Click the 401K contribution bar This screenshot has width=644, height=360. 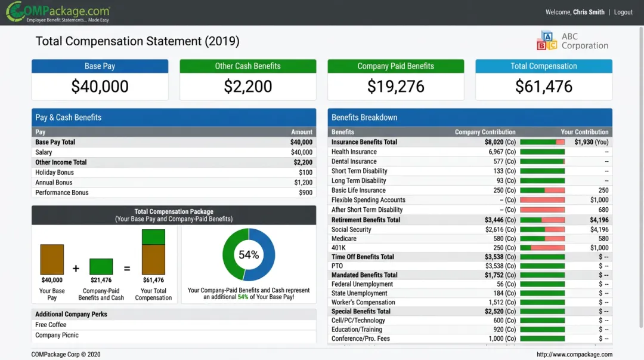pyautogui.click(x=542, y=248)
